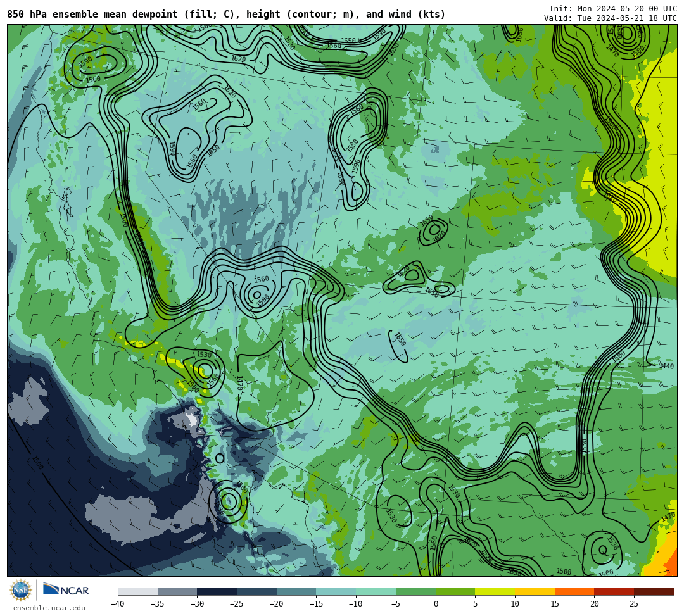Pick the muted teal -20 to -15 swatch
The width and height of the screenshot is (684, 616).
296,591
